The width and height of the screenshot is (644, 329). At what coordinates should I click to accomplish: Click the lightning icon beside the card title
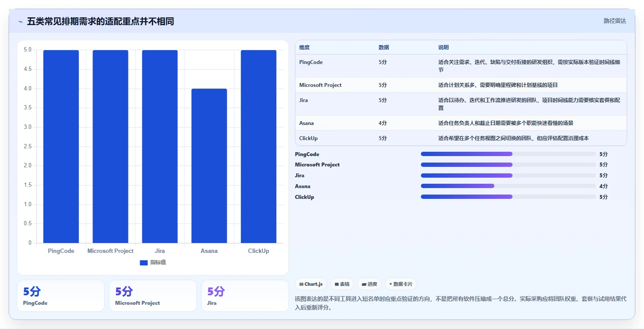point(21,22)
